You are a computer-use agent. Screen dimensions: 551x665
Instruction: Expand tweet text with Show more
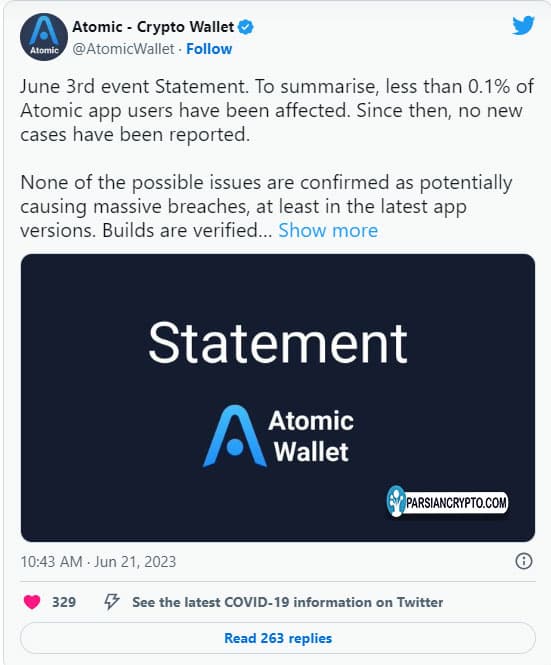coord(328,231)
